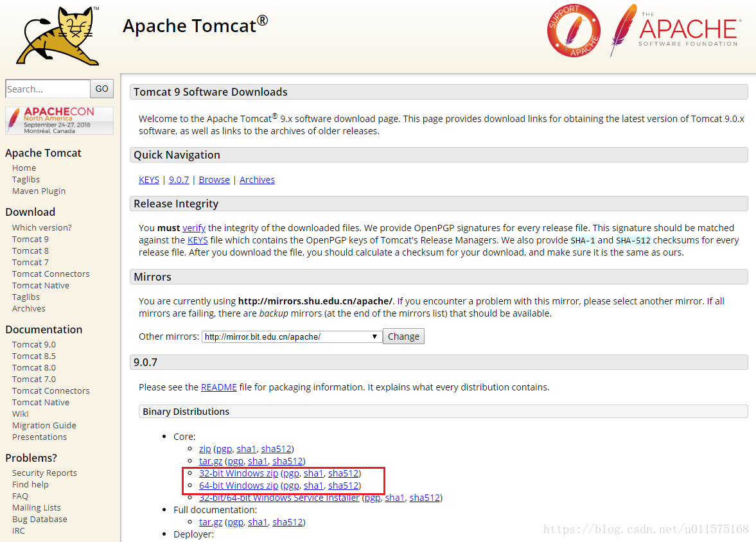Open the Apache Software Foundation logo
This screenshot has height=542, width=756.
674,30
